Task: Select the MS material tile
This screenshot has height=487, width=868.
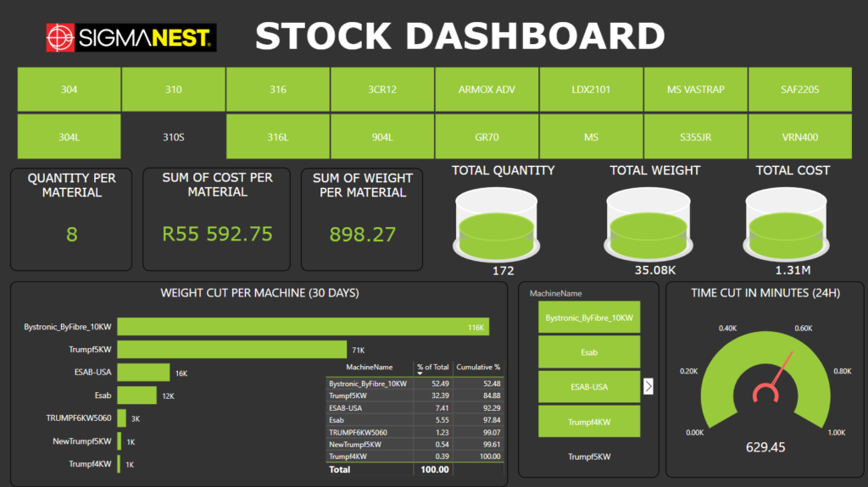Action: [x=591, y=136]
